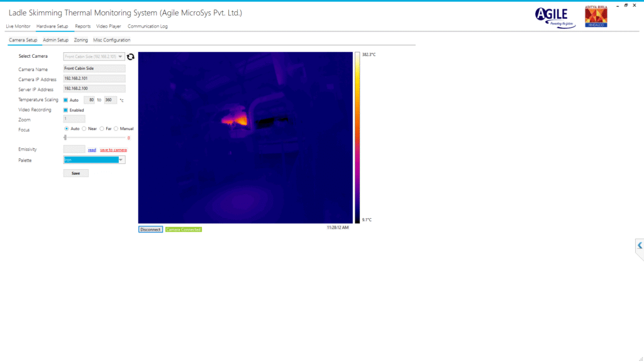Viewport: 644px width, 362px height.
Task: Close the application window
Action: pos(635,5)
